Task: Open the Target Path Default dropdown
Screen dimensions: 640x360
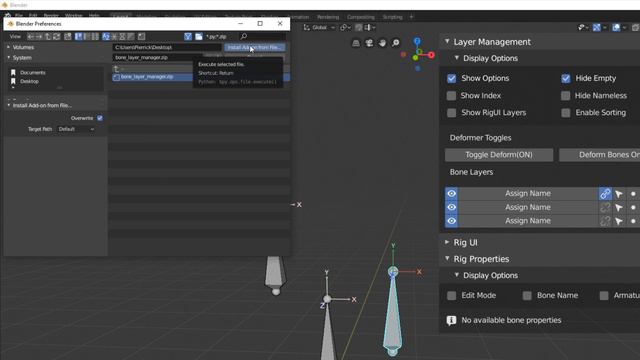Action: coord(76,129)
